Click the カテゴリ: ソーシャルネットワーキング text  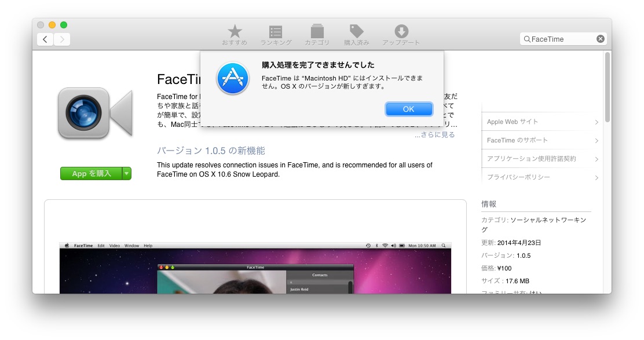tap(533, 225)
